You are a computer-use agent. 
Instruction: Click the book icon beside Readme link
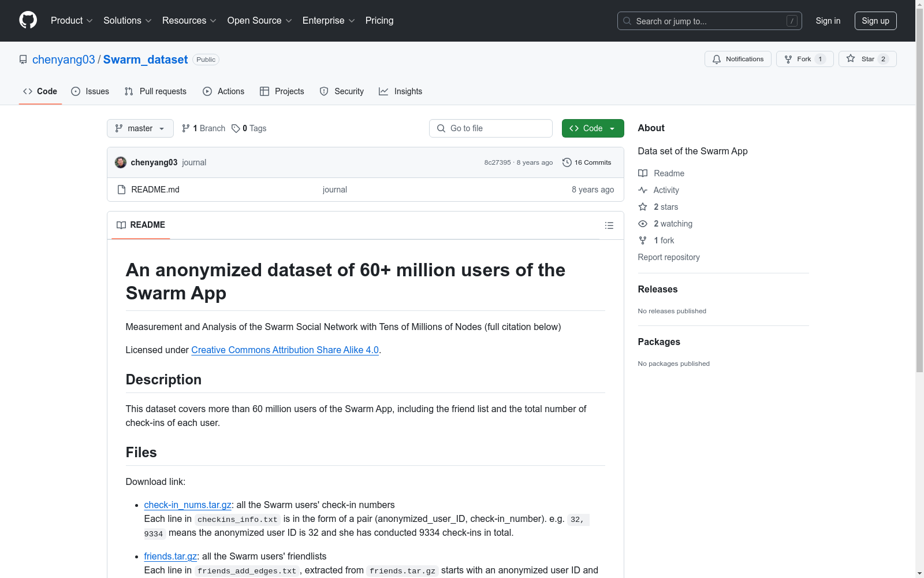click(x=643, y=173)
